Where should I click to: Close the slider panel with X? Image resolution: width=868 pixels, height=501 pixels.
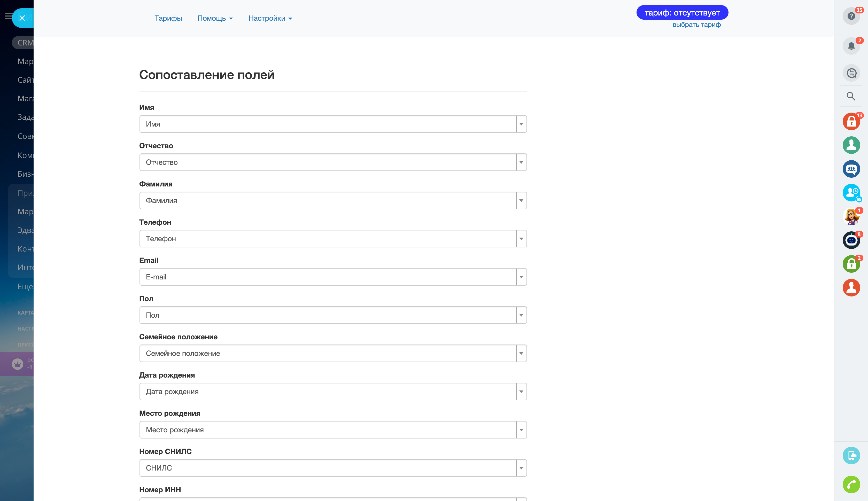pos(22,18)
